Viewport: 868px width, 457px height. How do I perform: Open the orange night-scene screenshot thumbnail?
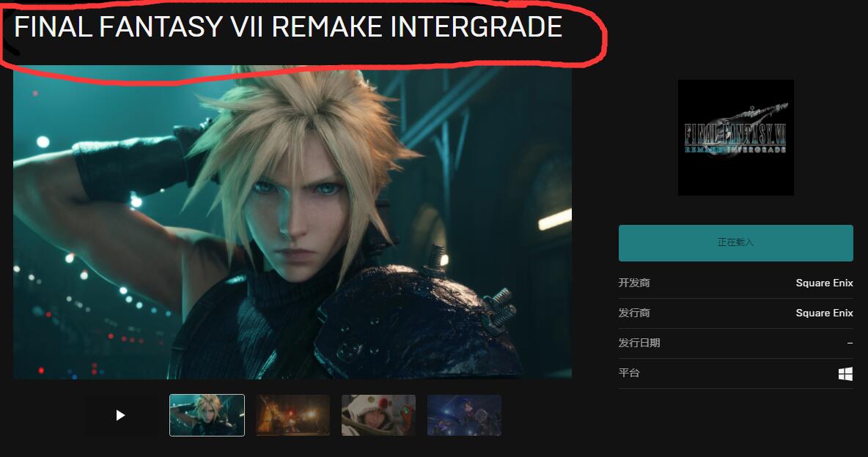[x=293, y=415]
